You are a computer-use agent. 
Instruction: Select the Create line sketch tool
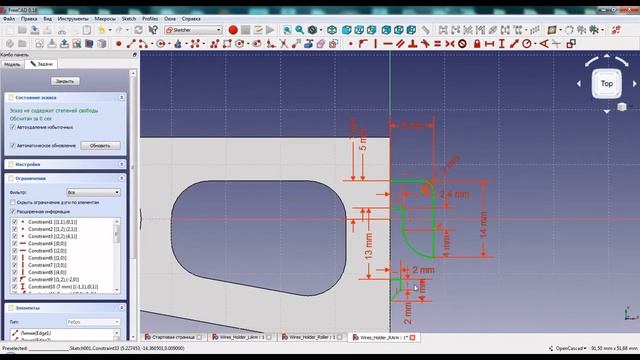131,44
